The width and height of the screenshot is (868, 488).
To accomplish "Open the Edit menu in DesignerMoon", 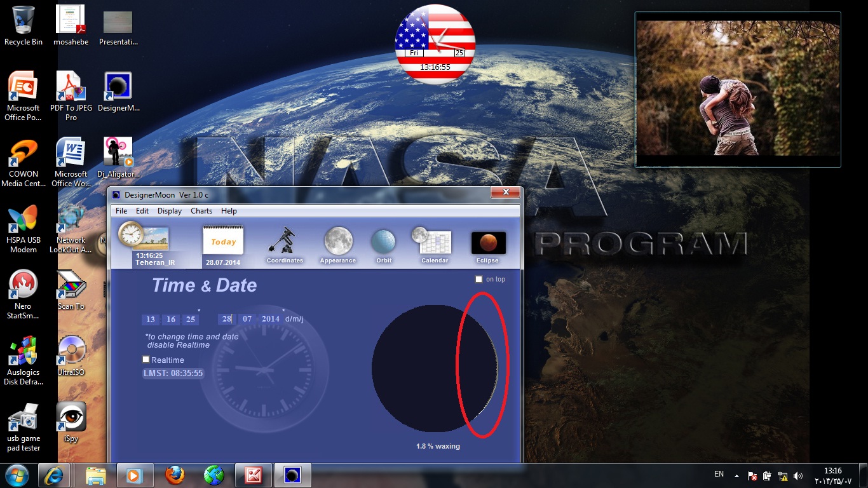I will pos(142,211).
